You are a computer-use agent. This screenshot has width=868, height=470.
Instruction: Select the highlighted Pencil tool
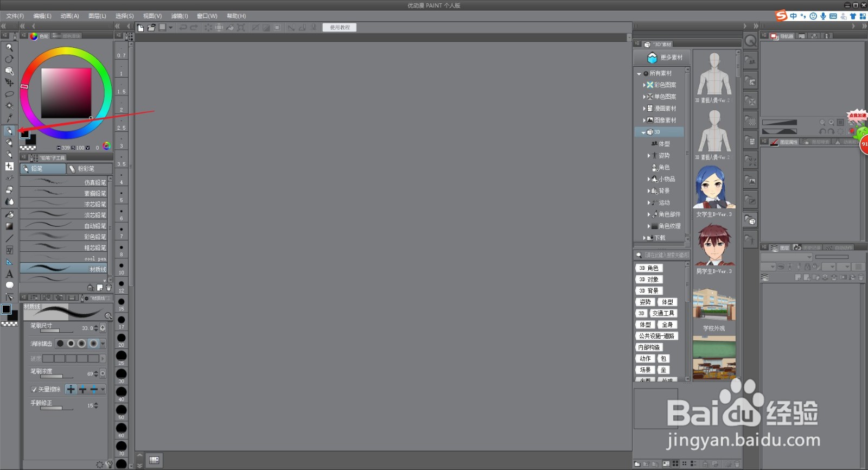9,131
